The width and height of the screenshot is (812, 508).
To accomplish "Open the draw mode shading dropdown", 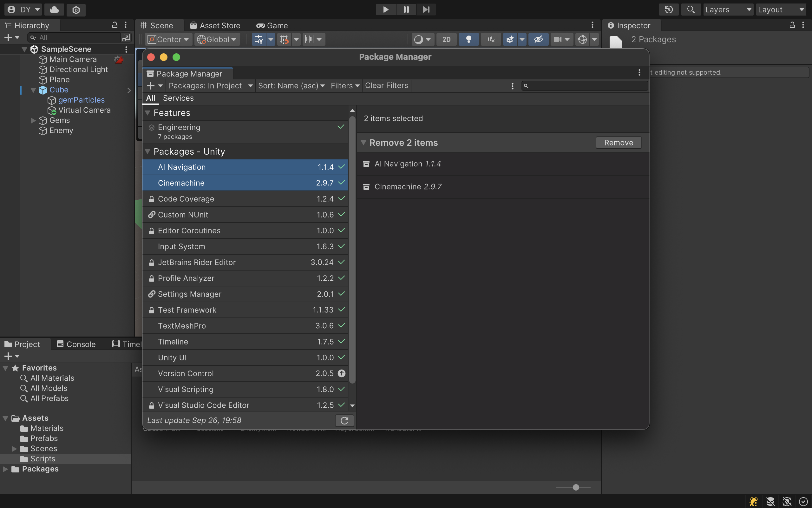I will point(423,39).
